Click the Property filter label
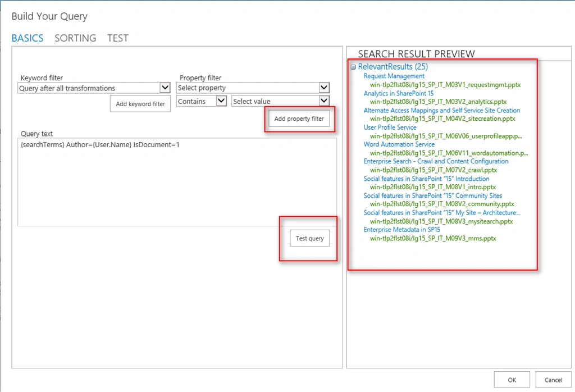Image resolution: width=575 pixels, height=392 pixels. [x=200, y=78]
